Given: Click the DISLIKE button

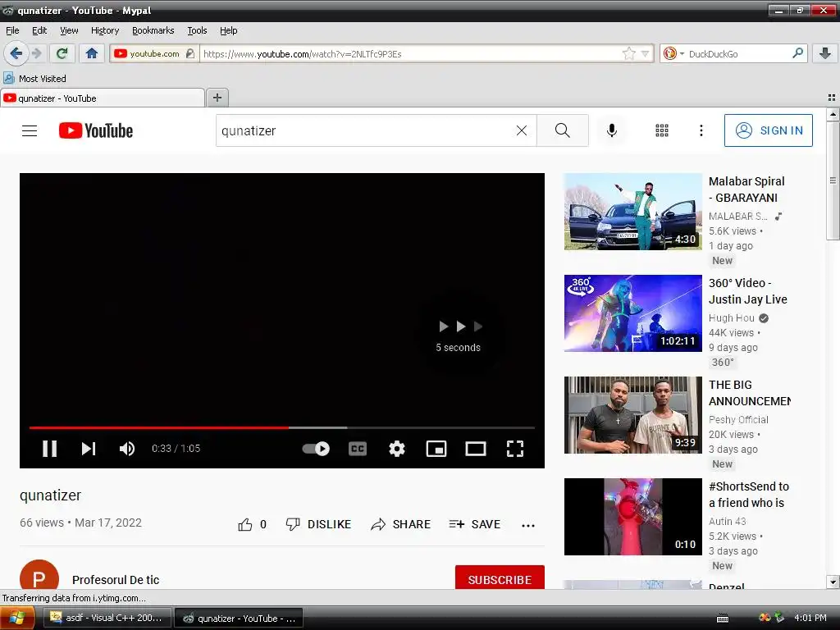Looking at the screenshot, I should click(x=318, y=524).
